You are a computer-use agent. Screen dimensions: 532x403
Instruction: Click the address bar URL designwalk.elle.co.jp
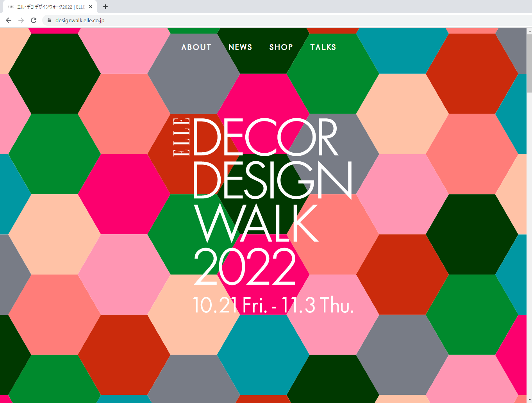pos(80,20)
